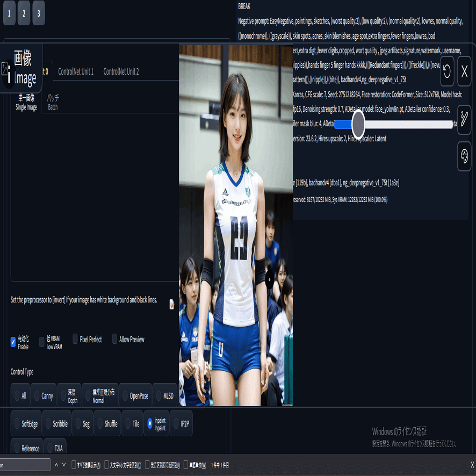The height and width of the screenshot is (476, 476).
Task: Go to previous find result with up arrow
Action: tap(56, 465)
